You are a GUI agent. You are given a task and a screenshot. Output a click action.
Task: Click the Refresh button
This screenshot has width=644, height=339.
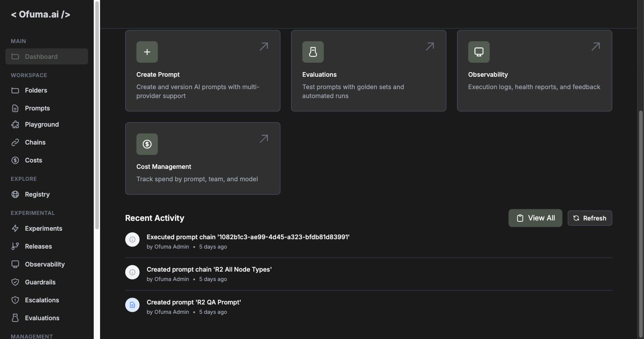(x=590, y=218)
